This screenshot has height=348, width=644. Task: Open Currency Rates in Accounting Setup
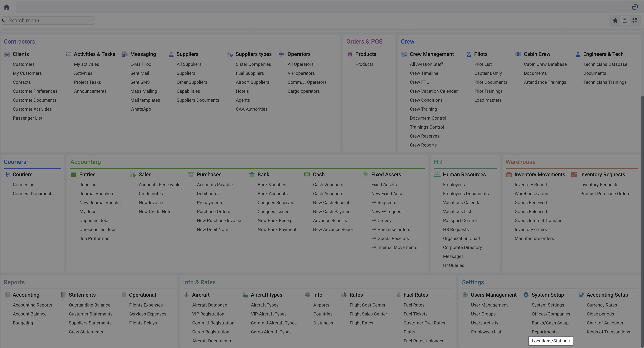coord(602,305)
